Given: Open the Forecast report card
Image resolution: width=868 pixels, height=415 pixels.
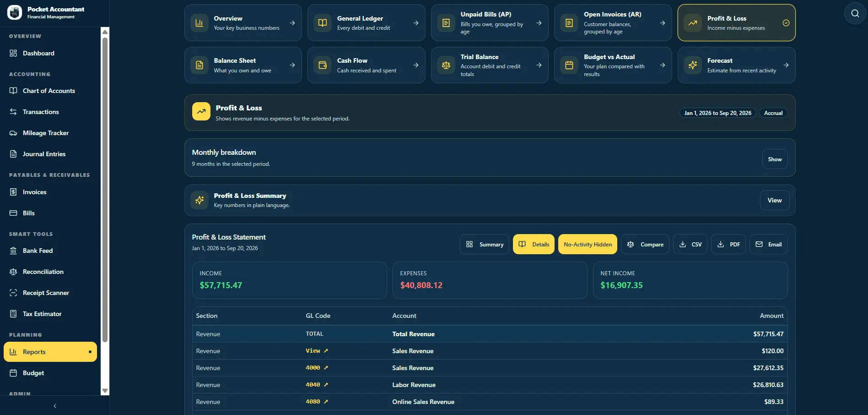Looking at the screenshot, I should 736,65.
